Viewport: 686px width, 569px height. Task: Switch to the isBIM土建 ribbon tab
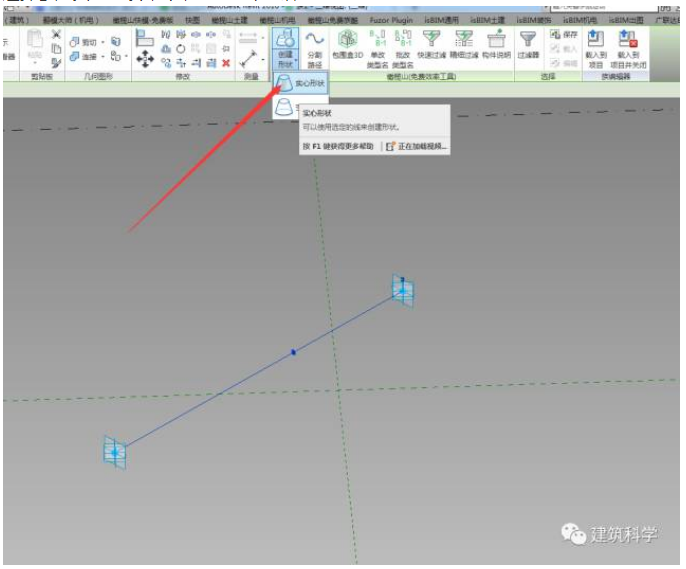[487, 20]
